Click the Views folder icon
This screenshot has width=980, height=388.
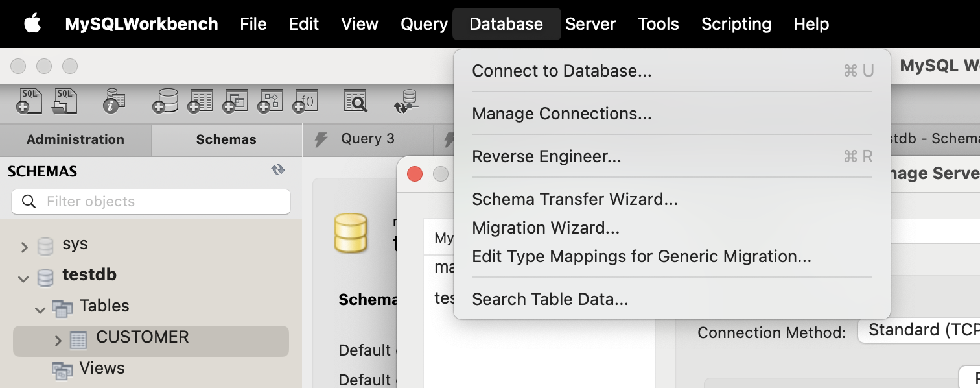[x=62, y=370]
